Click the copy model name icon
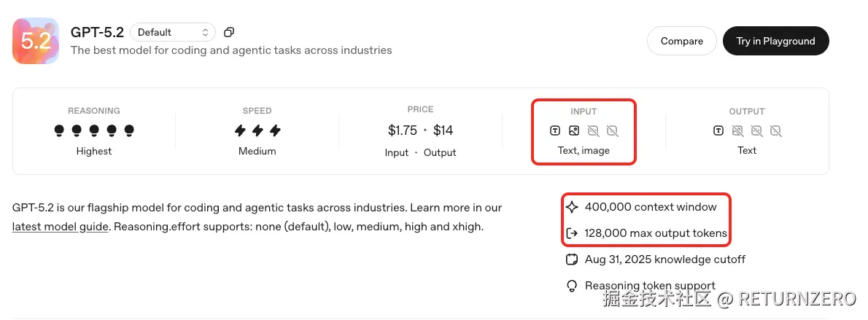This screenshot has height=320, width=868. click(229, 32)
